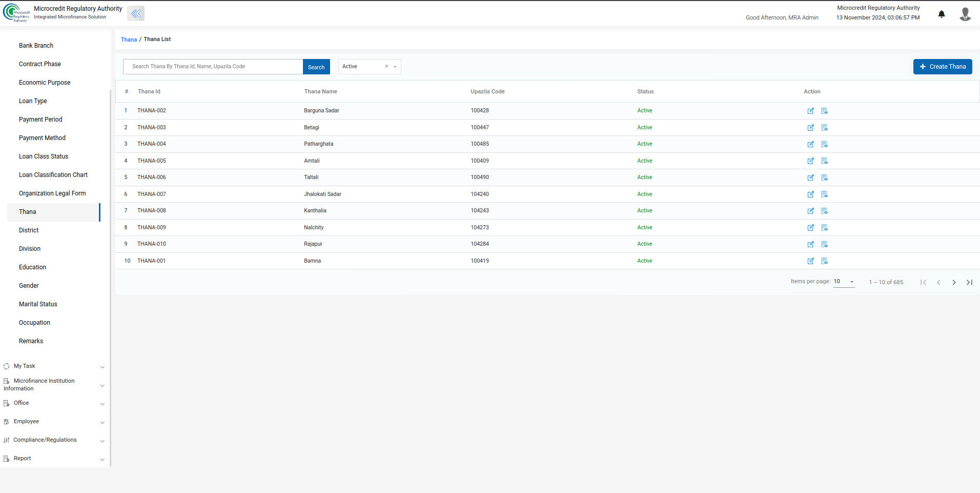
Task: View details icon for Rajapur
Action: pyautogui.click(x=824, y=244)
